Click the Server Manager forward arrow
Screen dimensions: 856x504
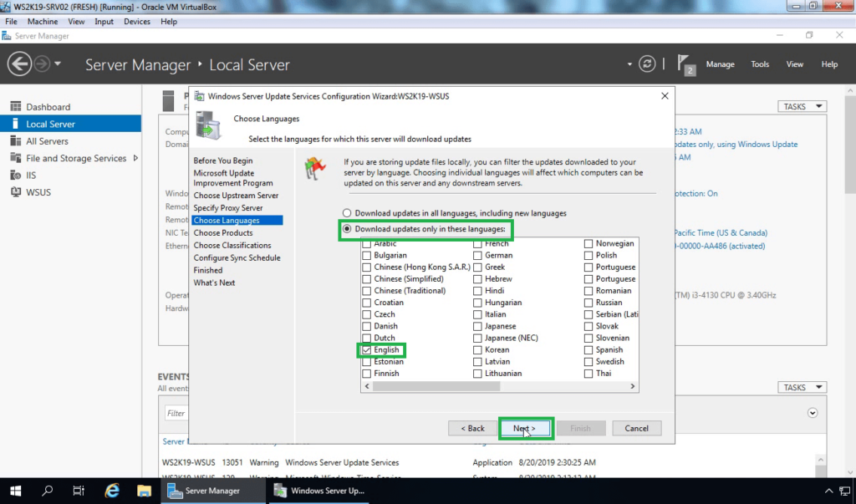coord(42,64)
